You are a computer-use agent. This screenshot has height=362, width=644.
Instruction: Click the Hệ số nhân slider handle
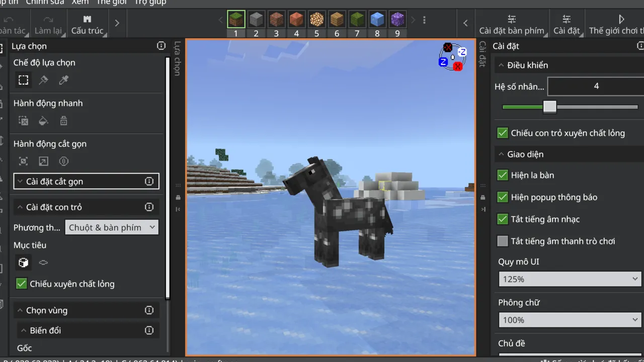pos(549,107)
